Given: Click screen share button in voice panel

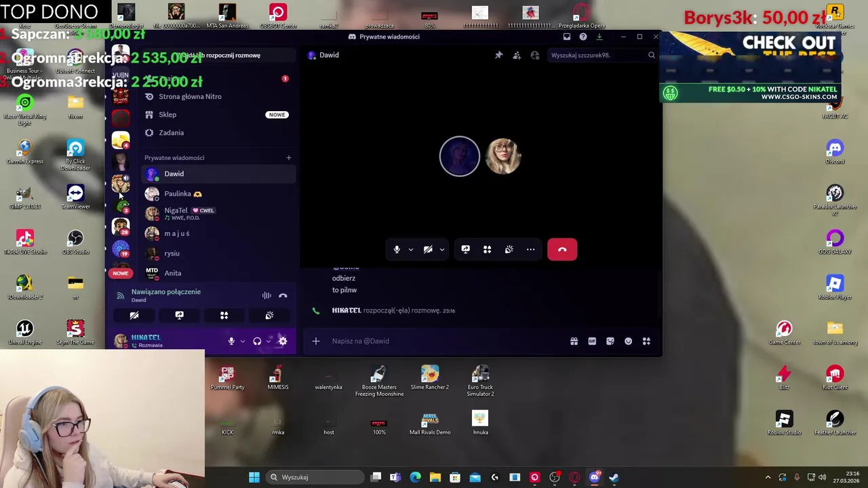Looking at the screenshot, I should [179, 315].
